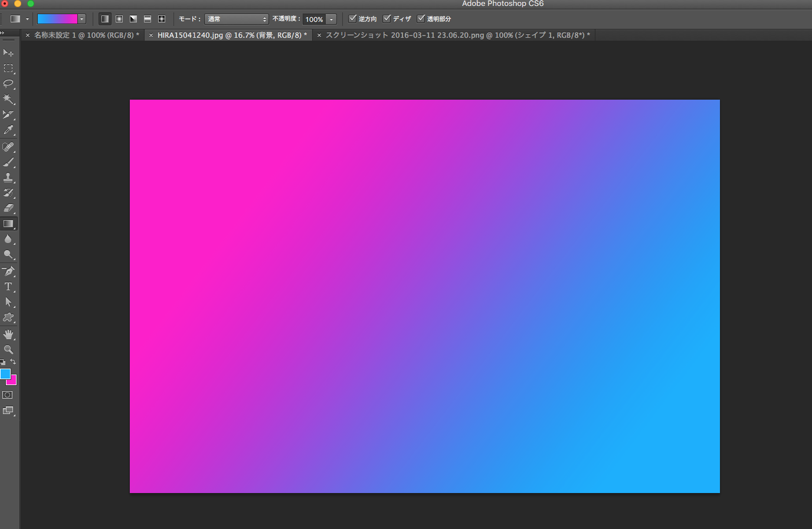
Task: Choose the radial gradient style button
Action: pos(119,19)
